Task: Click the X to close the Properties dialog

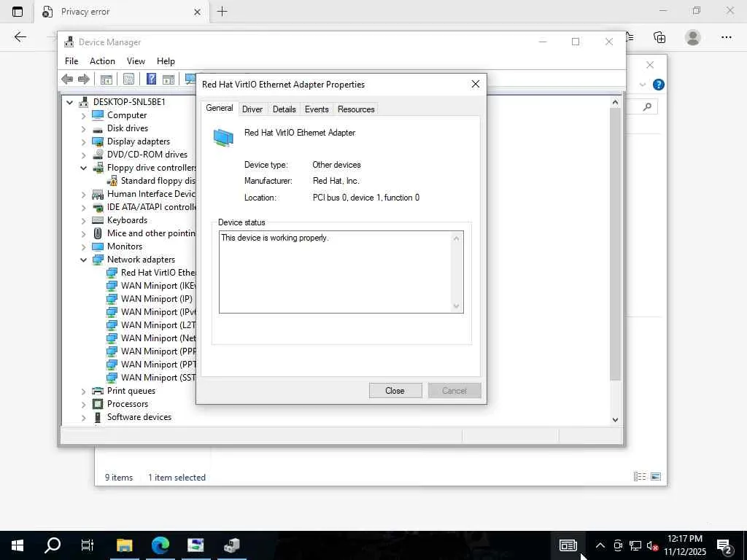Action: tap(475, 85)
